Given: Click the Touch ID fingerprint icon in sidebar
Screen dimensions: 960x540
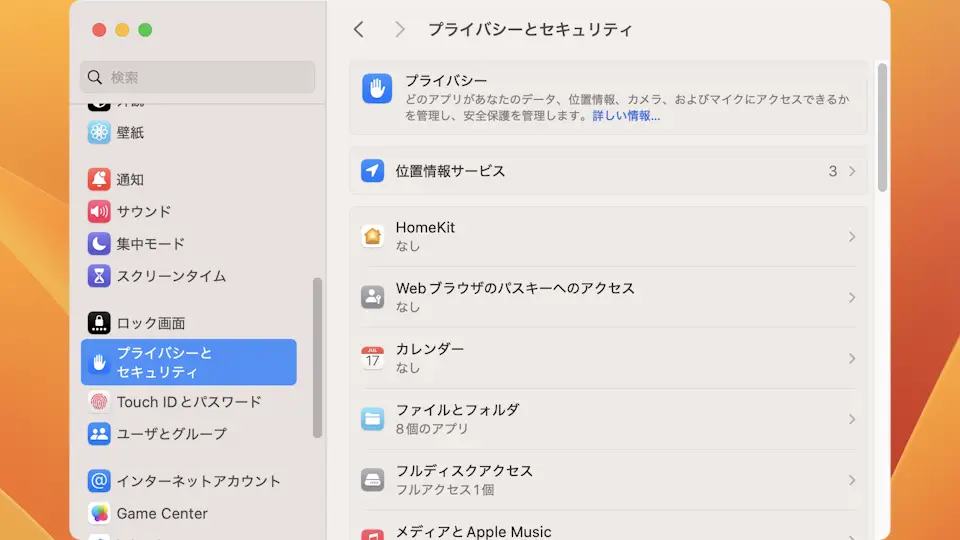Looking at the screenshot, I should tap(99, 402).
